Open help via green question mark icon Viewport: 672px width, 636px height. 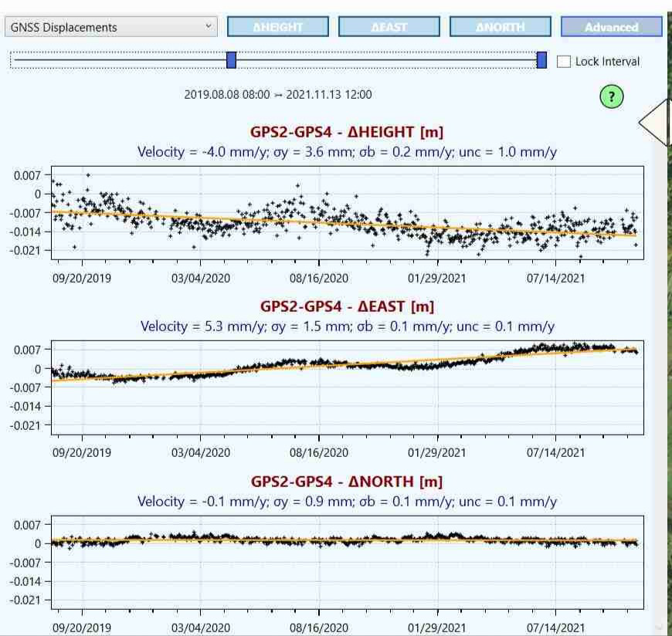(x=612, y=96)
